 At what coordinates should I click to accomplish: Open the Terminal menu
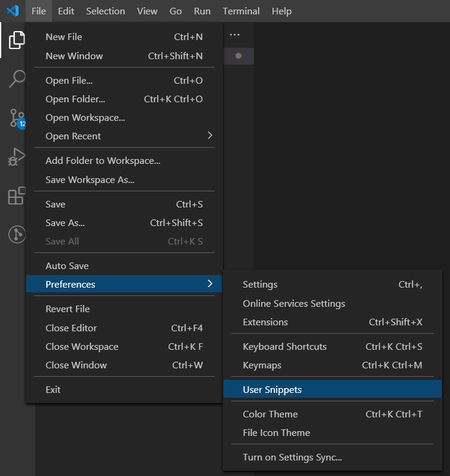pos(241,11)
